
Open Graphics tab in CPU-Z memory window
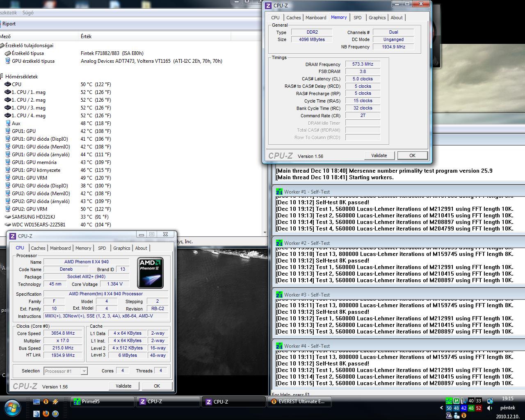pos(377,18)
